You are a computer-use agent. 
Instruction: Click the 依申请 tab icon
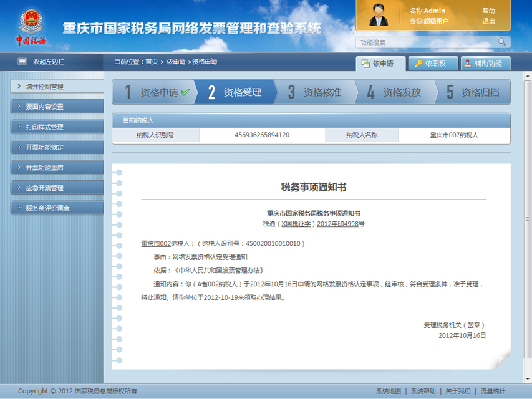[x=365, y=64]
